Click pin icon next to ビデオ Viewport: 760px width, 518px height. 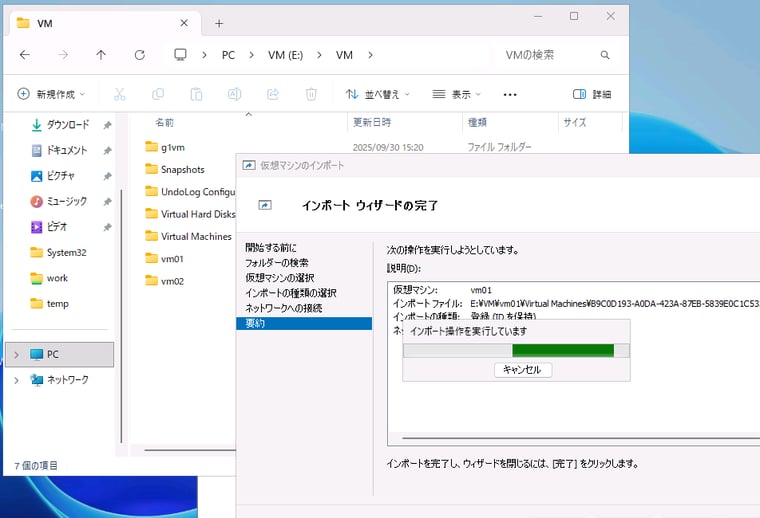pyautogui.click(x=107, y=227)
